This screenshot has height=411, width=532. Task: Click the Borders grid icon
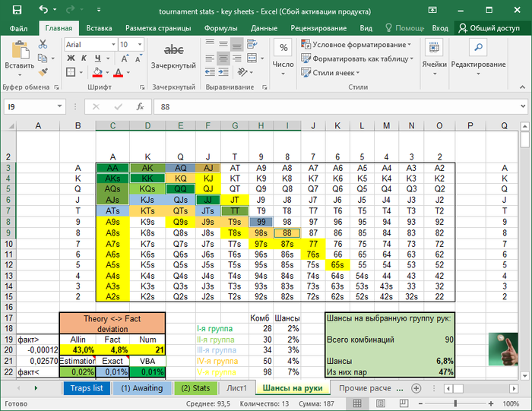tap(71, 72)
